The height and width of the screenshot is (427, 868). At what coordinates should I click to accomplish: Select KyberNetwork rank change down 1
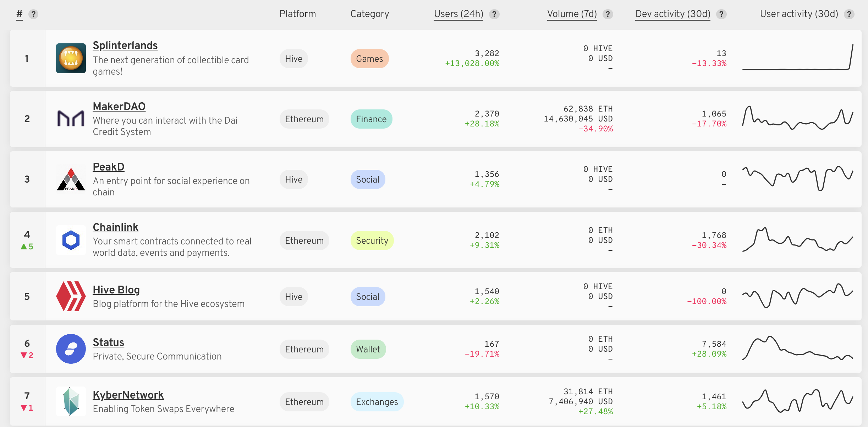(x=27, y=407)
